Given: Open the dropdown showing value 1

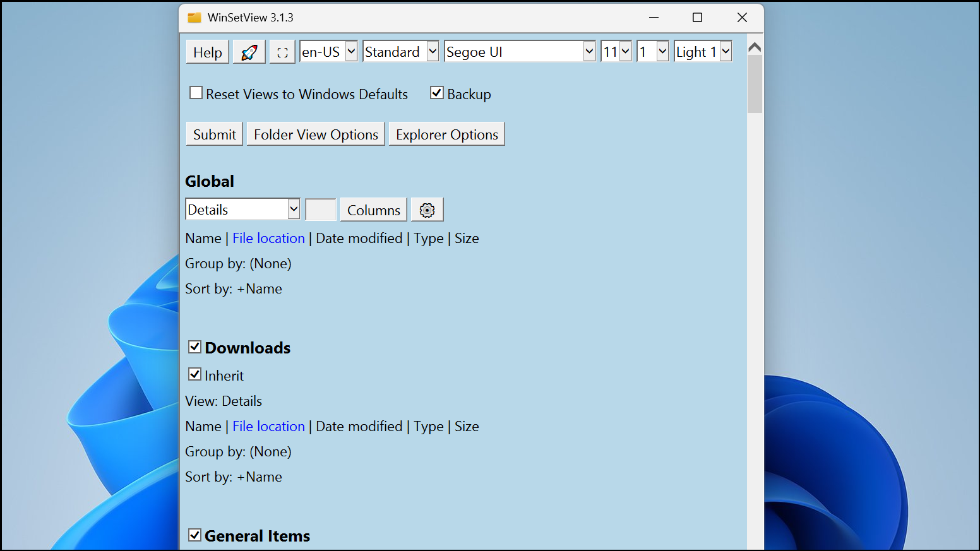Looking at the screenshot, I should [653, 52].
